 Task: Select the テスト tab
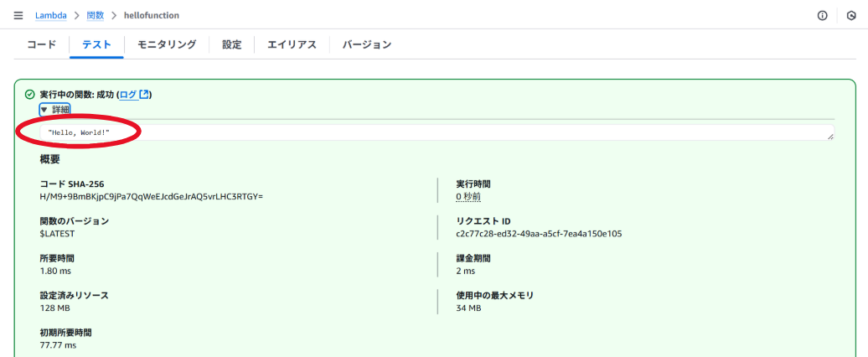pyautogui.click(x=97, y=44)
